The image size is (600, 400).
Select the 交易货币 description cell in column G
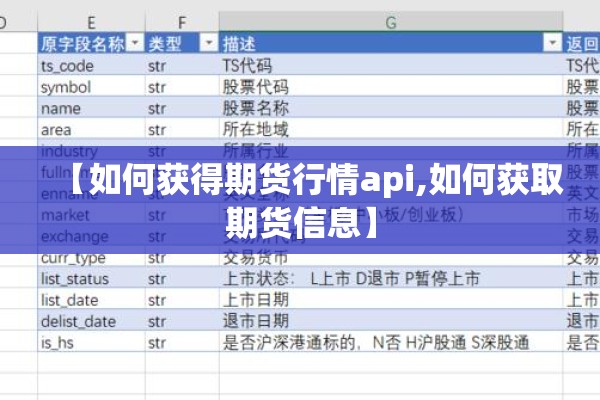tap(391, 260)
